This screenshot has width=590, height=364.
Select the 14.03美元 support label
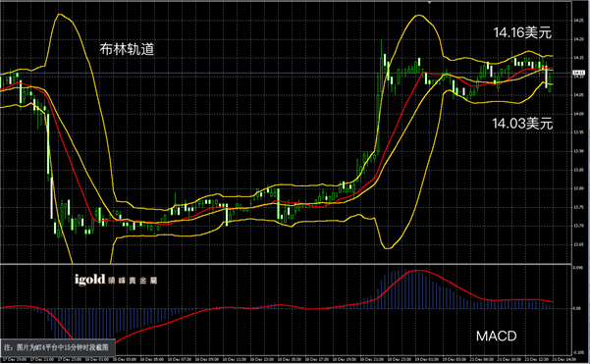click(x=522, y=123)
